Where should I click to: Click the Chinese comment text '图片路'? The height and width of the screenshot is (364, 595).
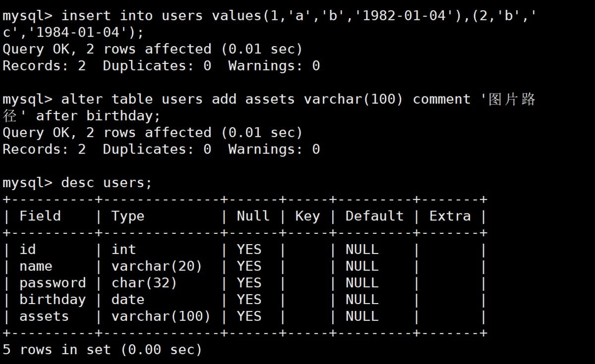click(512, 99)
